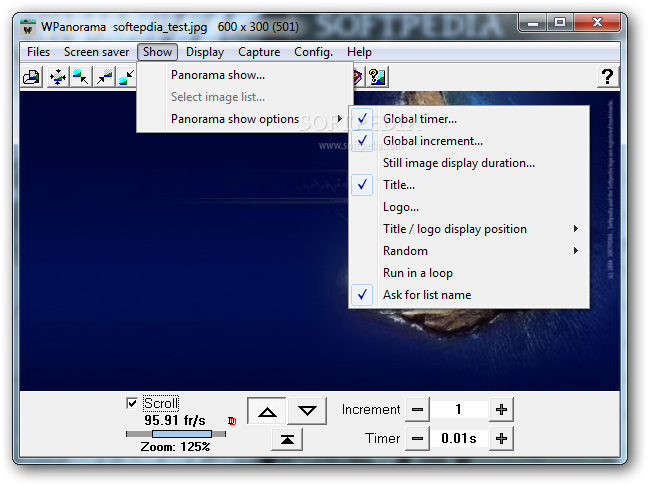Expand the Random submenu
Screen dimensions: 648x485
469,251
